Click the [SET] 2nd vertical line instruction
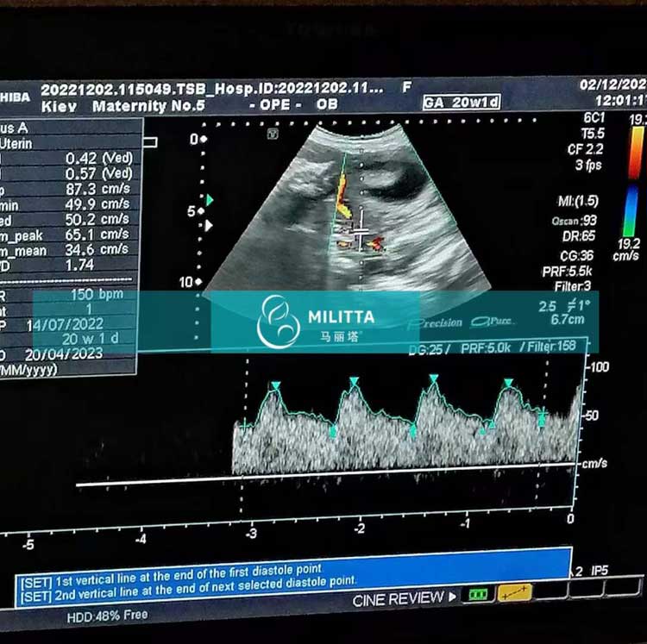The width and height of the screenshot is (647, 644). pyautogui.click(x=188, y=588)
